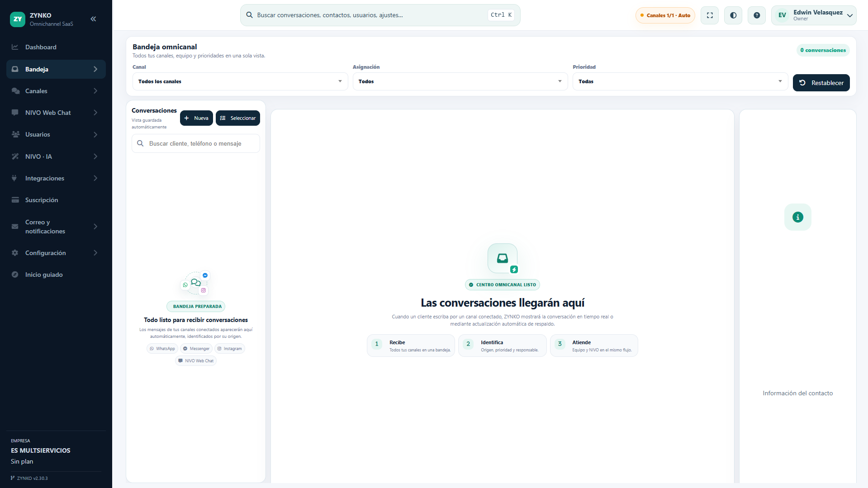The height and width of the screenshot is (488, 868).
Task: Expand the Usuarios submenu chevron
Action: point(95,134)
